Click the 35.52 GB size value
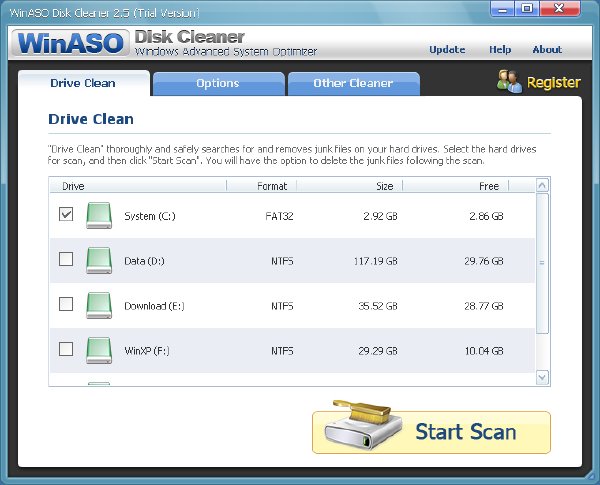This screenshot has width=600, height=485. tap(378, 306)
